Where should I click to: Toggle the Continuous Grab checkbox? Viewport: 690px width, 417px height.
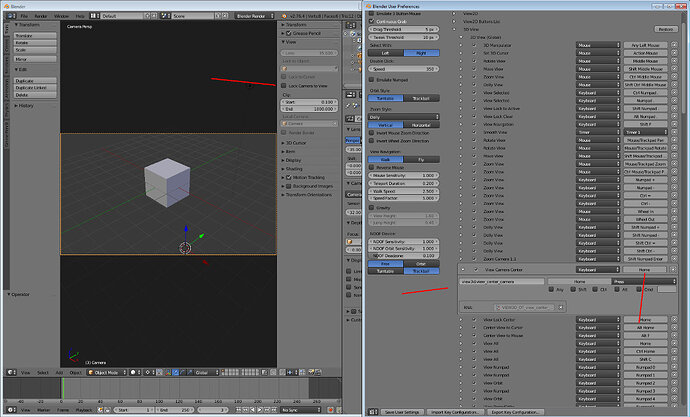pos(371,21)
